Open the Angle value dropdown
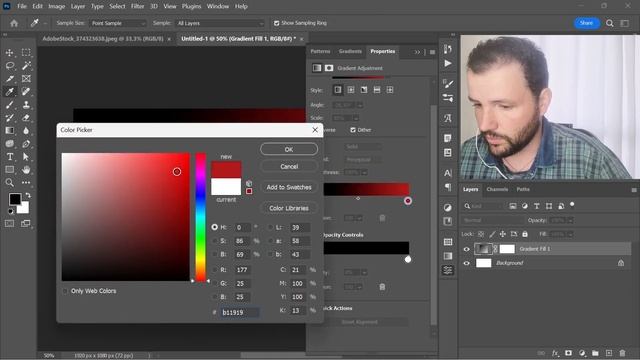The image size is (640, 360). pos(360,105)
